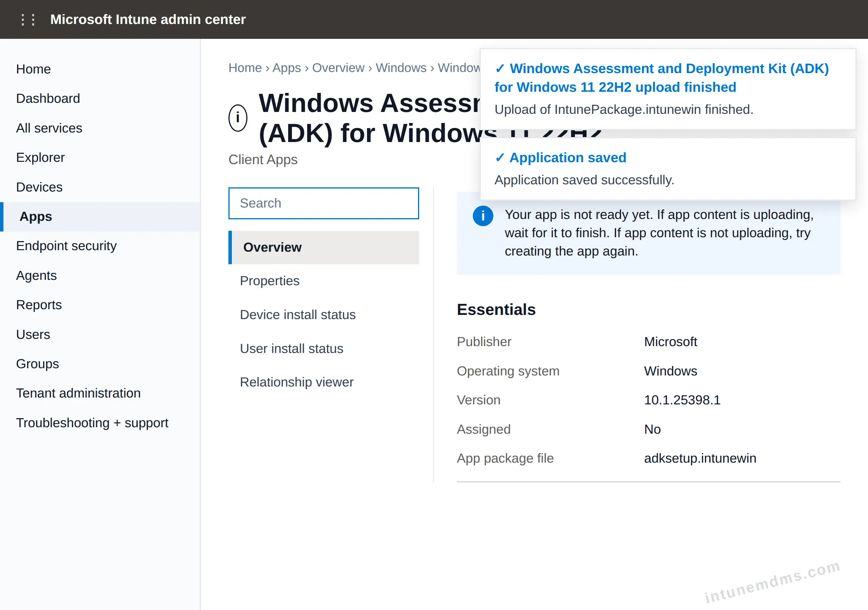Click the App package file label
Image resolution: width=868 pixels, height=610 pixels.
[x=505, y=458]
